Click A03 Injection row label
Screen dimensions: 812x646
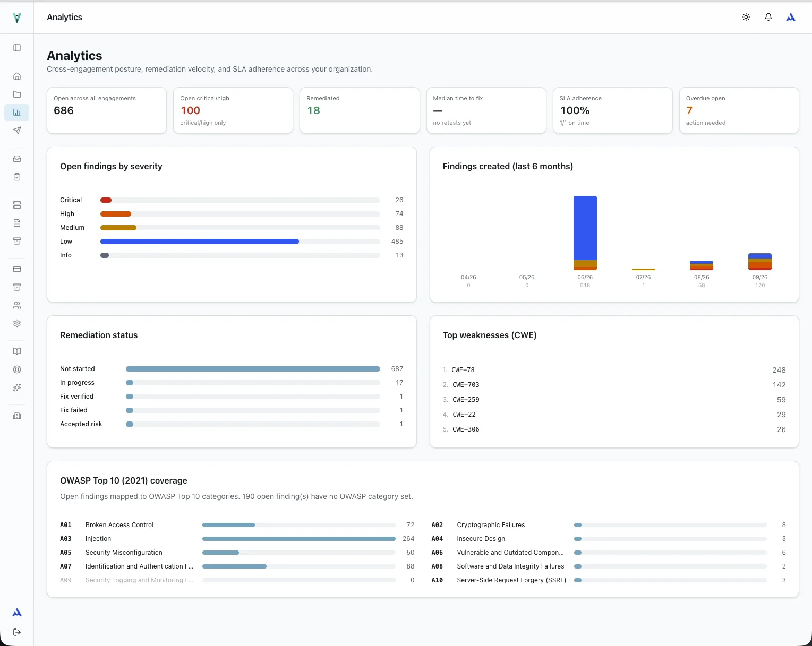coord(98,539)
